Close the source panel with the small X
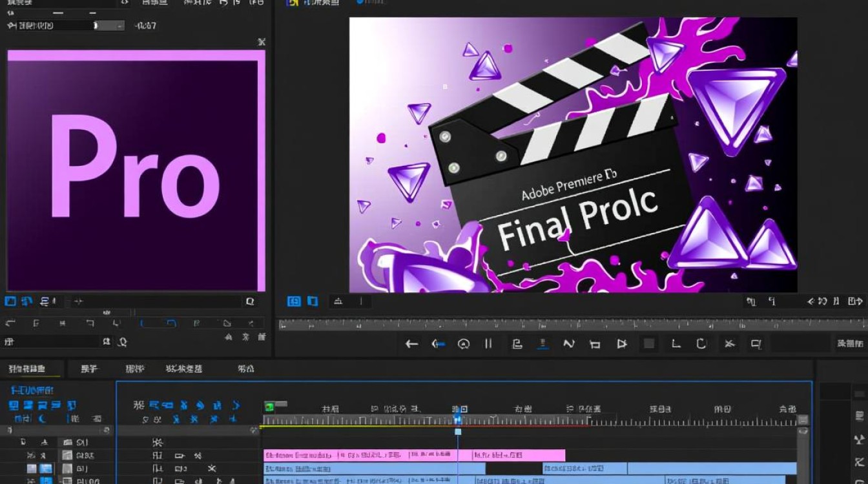Image resolution: width=868 pixels, height=484 pixels. [x=261, y=42]
